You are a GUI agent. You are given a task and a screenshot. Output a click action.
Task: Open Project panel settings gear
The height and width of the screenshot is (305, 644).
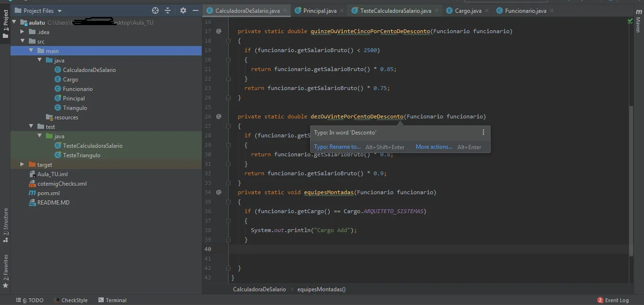(183, 10)
